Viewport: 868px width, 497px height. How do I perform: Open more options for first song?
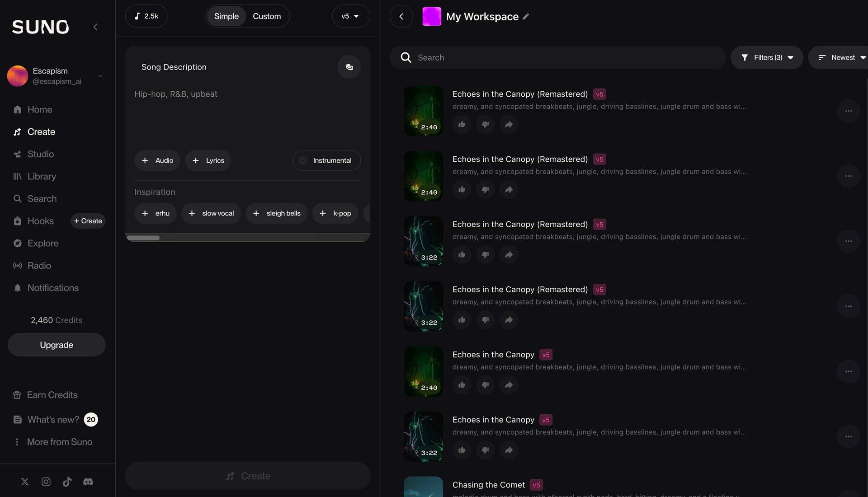[848, 111]
